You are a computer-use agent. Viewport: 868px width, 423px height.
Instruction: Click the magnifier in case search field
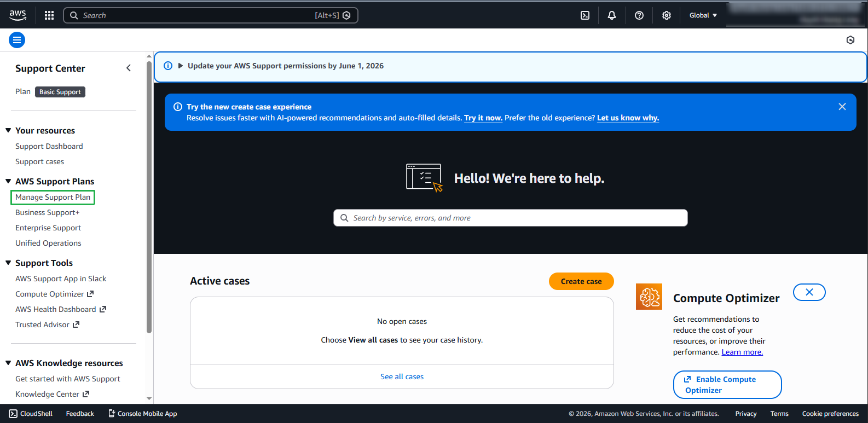pos(344,218)
